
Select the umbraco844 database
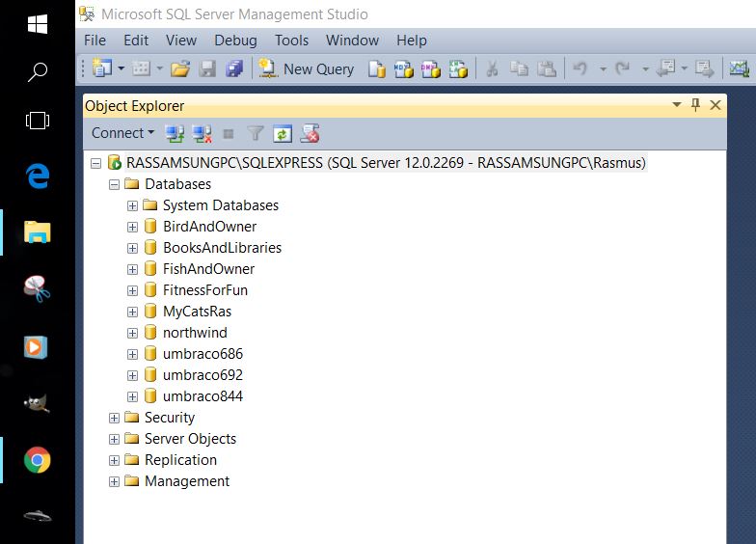pyautogui.click(x=202, y=396)
